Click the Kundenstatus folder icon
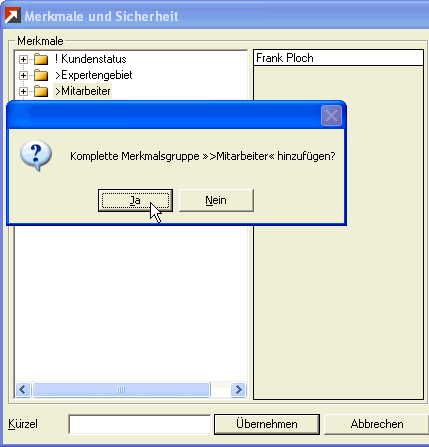Viewport: 429px width, 447px height. coord(41,59)
